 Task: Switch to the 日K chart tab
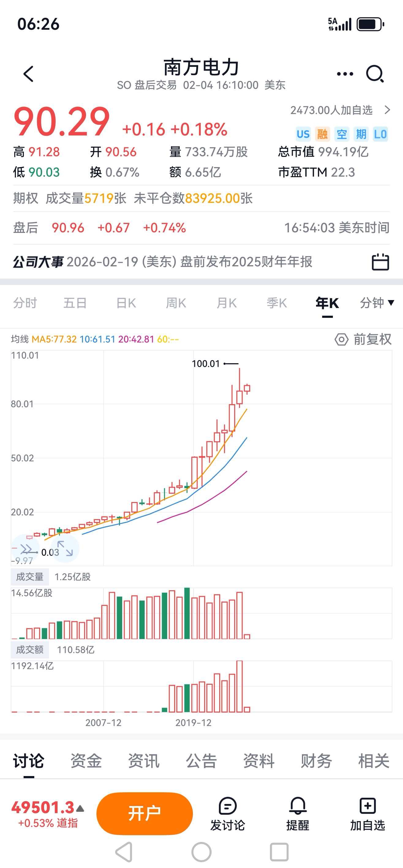click(126, 303)
